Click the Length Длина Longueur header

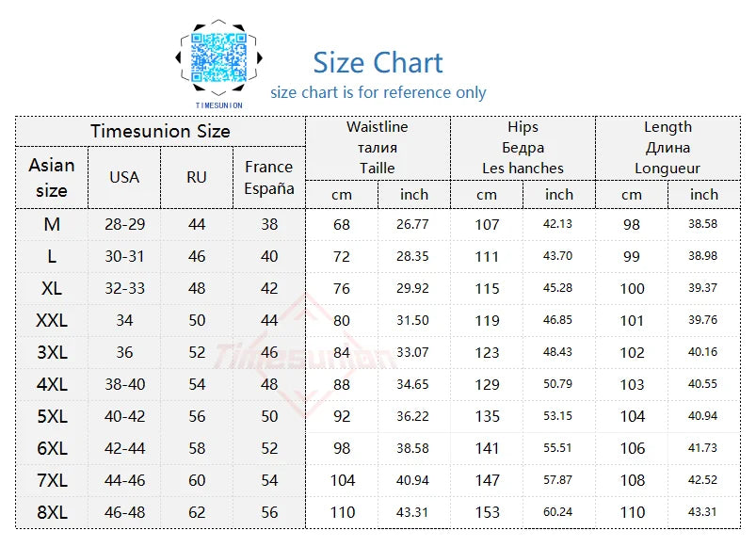(x=668, y=147)
